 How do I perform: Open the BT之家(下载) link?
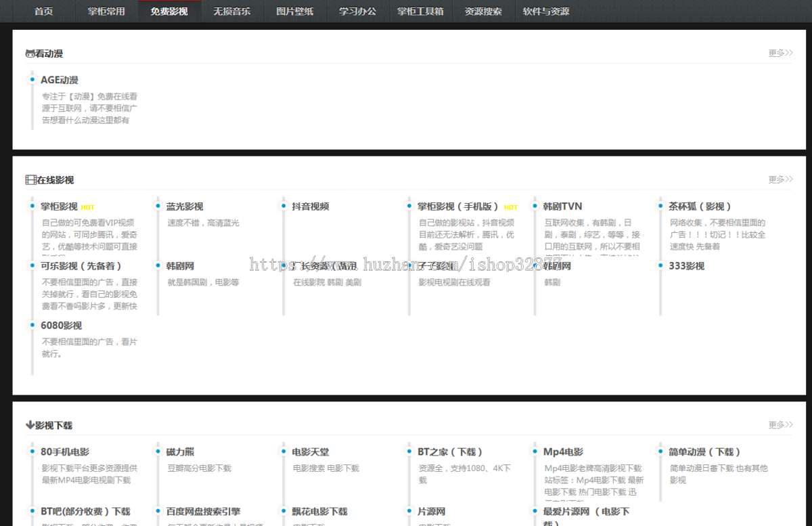451,452
